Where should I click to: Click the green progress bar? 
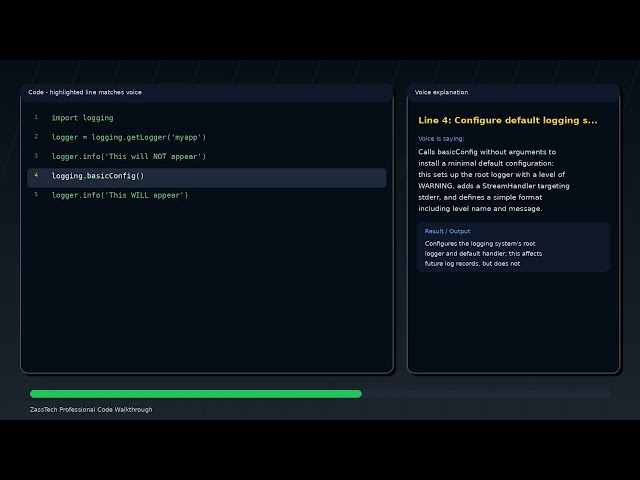[x=196, y=394]
